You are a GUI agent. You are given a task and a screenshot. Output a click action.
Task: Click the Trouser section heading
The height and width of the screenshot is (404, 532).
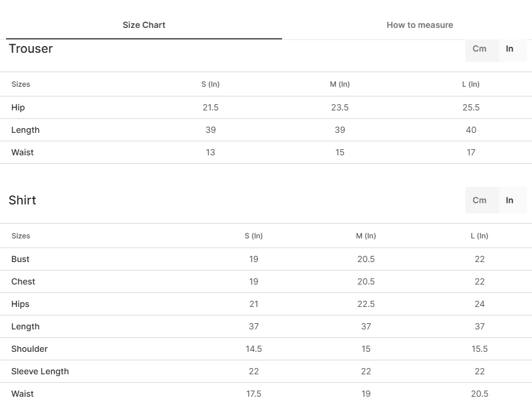[x=31, y=49]
